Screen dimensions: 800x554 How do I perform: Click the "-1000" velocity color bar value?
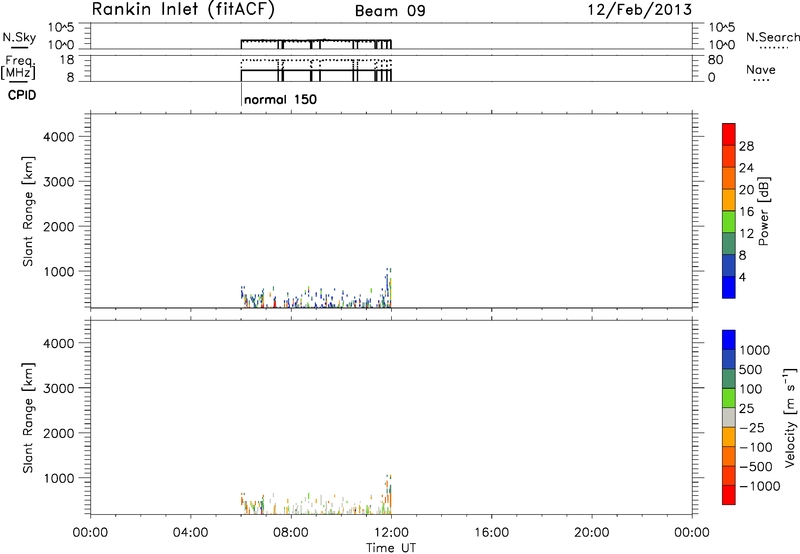(x=760, y=486)
